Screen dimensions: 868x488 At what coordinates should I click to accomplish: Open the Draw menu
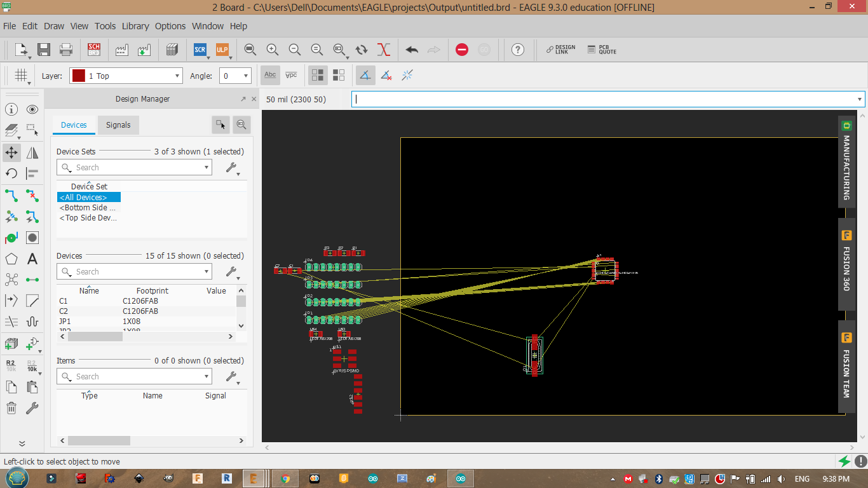(x=54, y=26)
